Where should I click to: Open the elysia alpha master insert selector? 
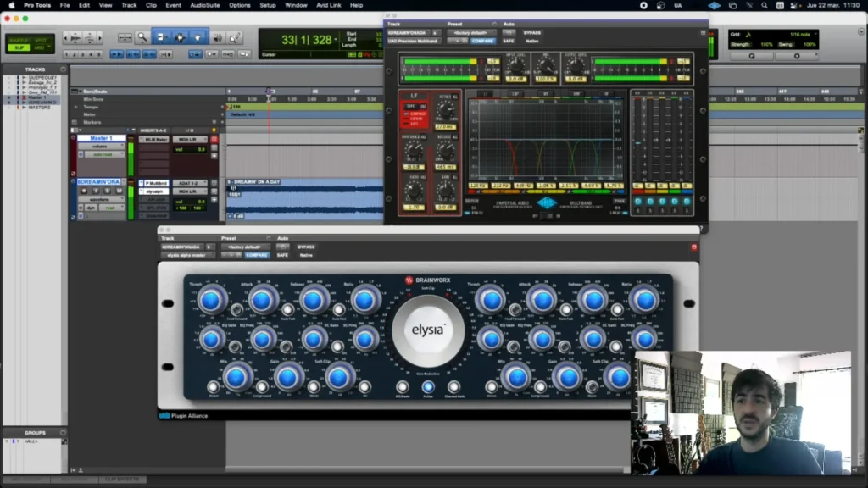pos(186,255)
